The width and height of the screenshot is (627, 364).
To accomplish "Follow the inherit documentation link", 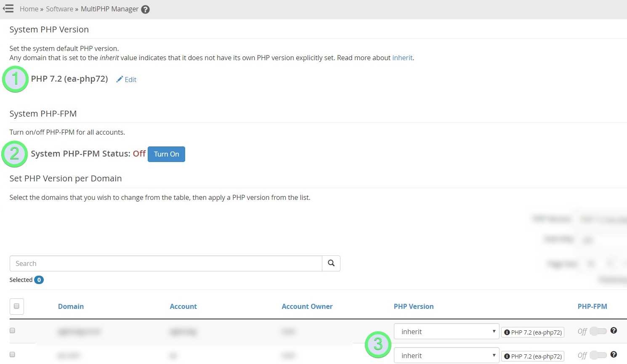I will click(402, 58).
